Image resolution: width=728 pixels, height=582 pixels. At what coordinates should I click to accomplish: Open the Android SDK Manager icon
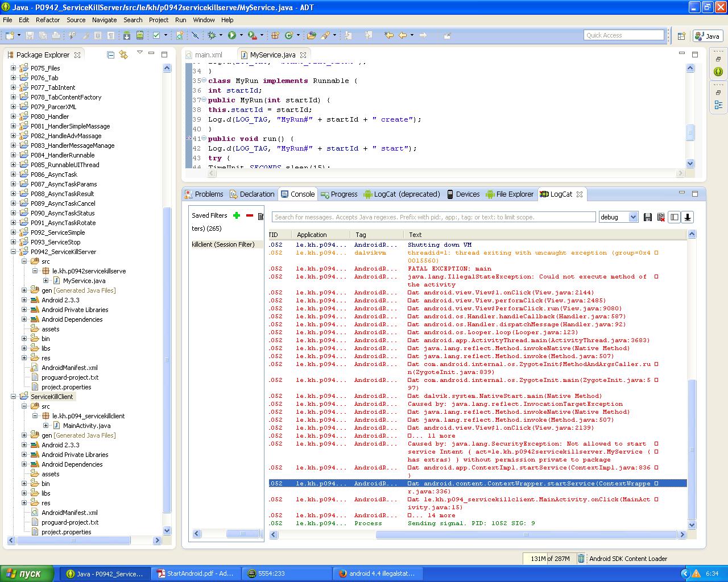(x=127, y=35)
